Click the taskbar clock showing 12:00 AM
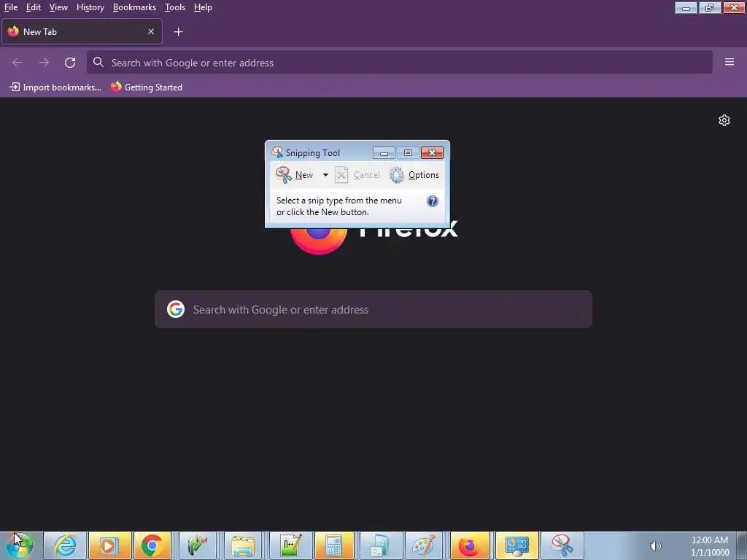 point(709,546)
